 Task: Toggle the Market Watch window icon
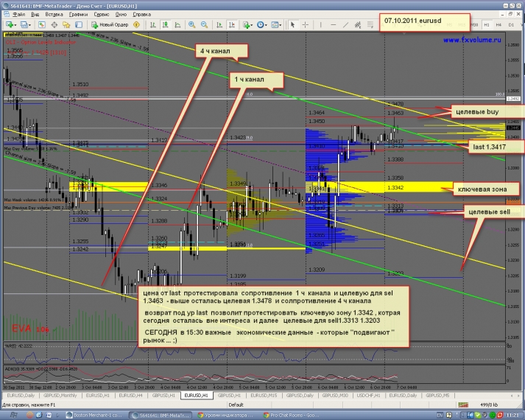pyautogui.click(x=41, y=25)
